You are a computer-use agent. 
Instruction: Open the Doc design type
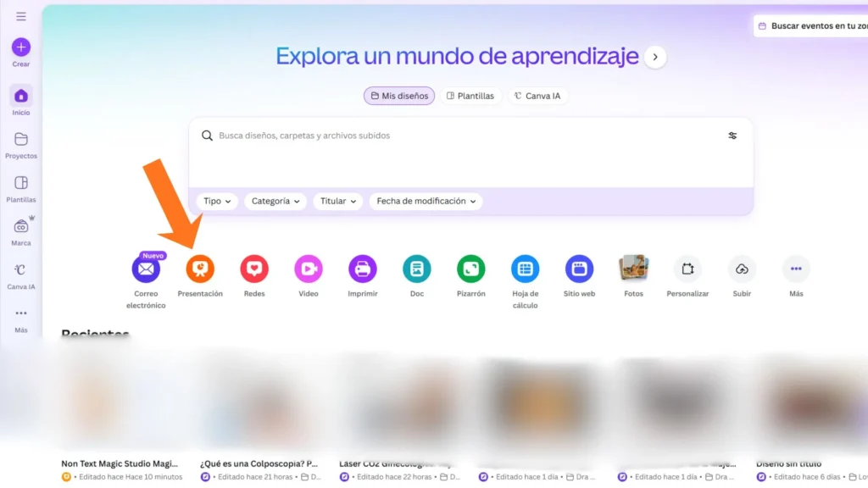tap(416, 268)
